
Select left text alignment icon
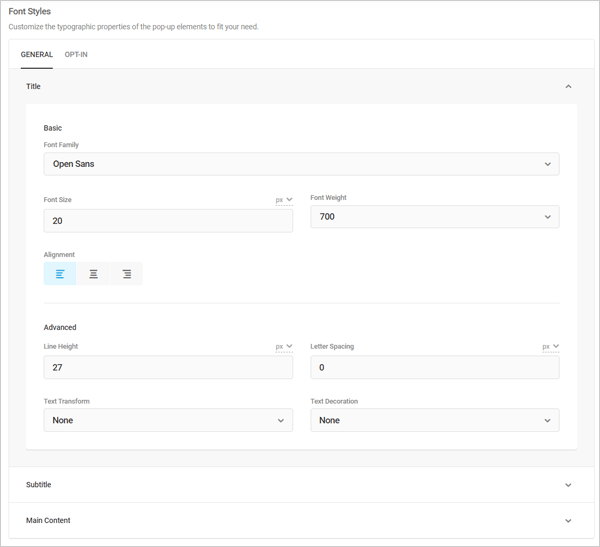60,274
